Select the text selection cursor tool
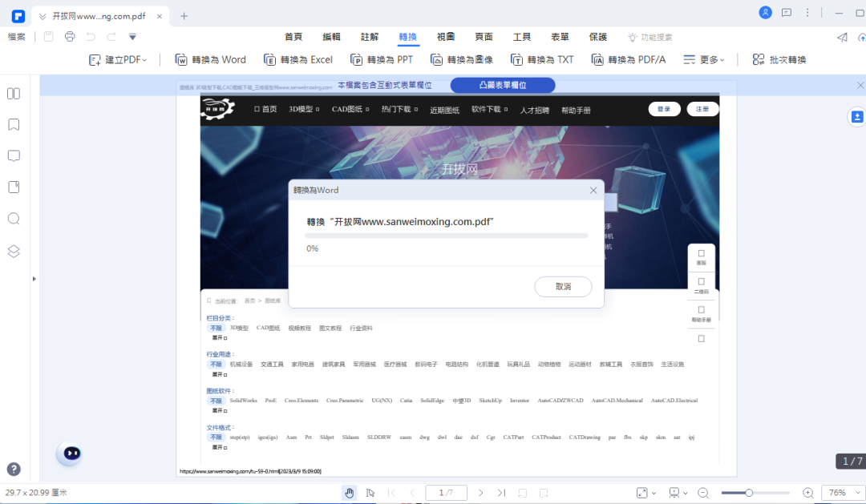866x504 pixels. point(370,493)
